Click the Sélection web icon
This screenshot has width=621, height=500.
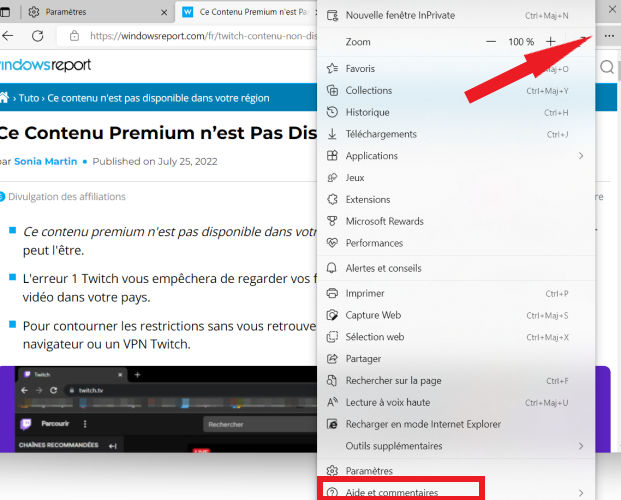coord(332,337)
